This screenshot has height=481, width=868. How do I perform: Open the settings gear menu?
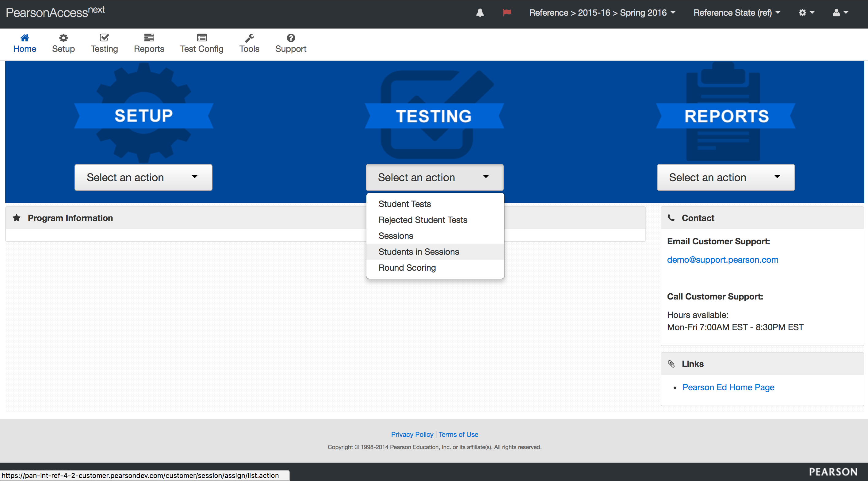[806, 13]
